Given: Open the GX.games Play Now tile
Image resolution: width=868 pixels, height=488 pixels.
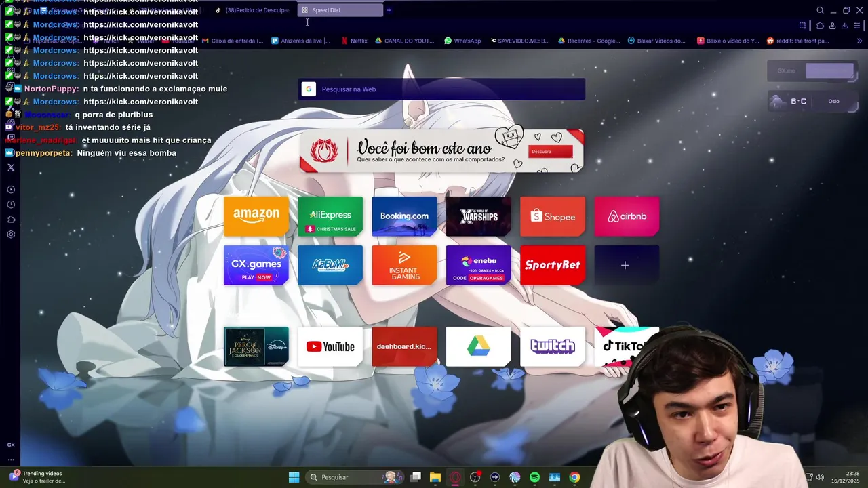Looking at the screenshot, I should [x=256, y=265].
